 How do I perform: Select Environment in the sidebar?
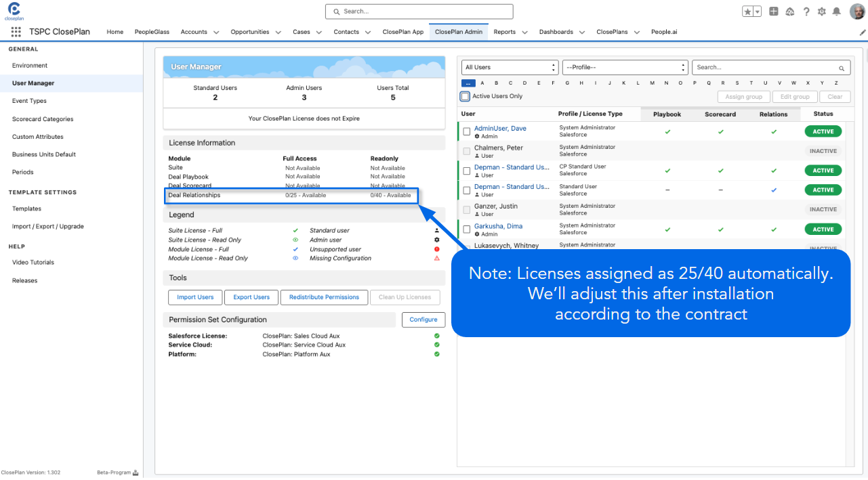coord(30,66)
